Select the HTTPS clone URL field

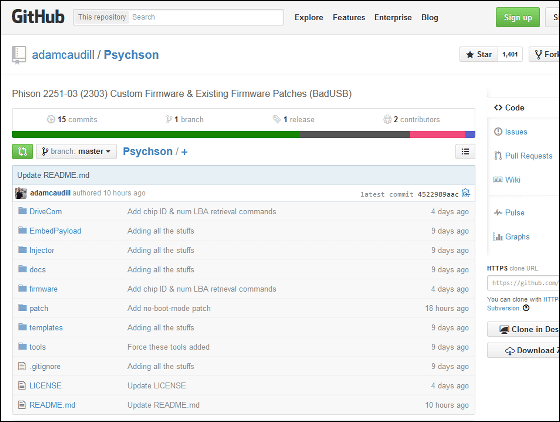(x=524, y=283)
